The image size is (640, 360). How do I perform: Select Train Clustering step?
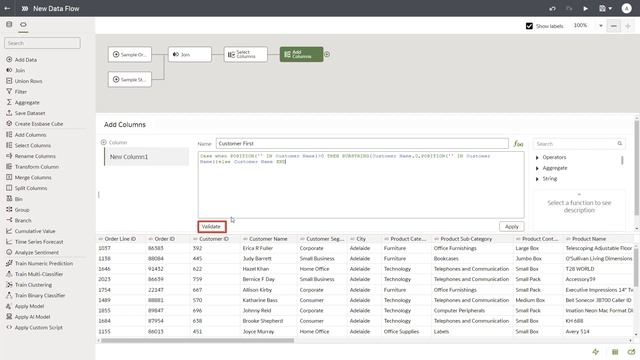click(29, 284)
